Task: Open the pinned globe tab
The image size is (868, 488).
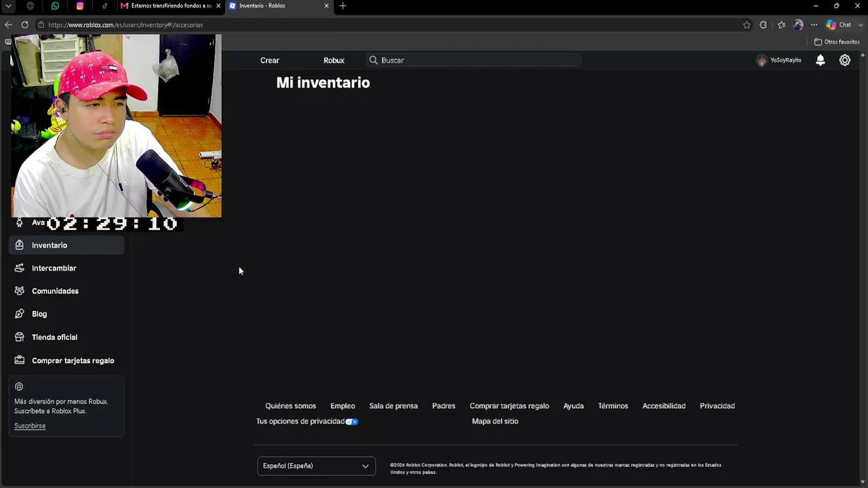Action: [31, 6]
